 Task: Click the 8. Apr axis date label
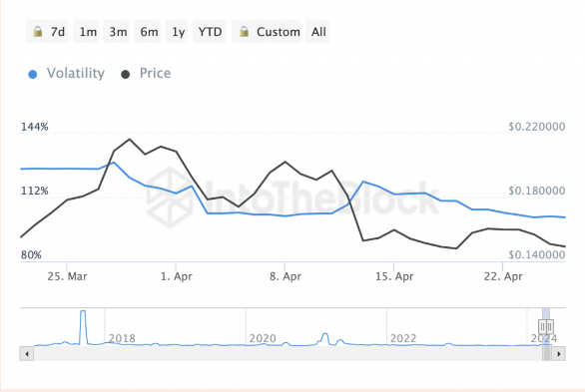(x=286, y=276)
